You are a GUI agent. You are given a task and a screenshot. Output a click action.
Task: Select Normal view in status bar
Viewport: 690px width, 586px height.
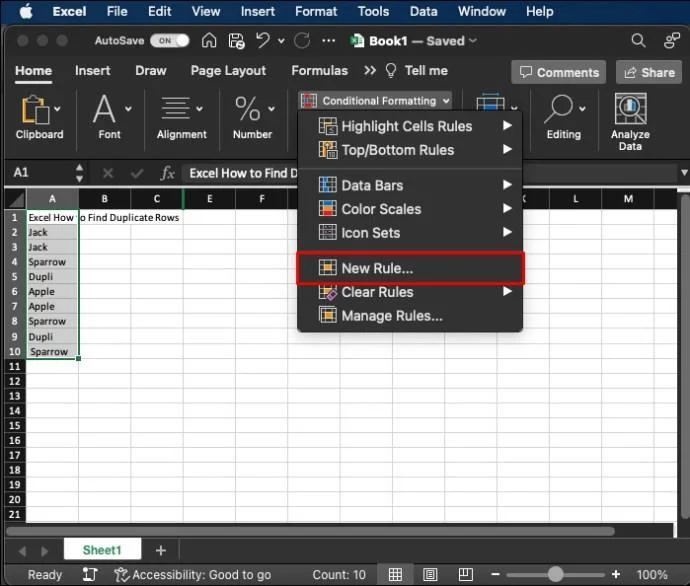(x=396, y=575)
